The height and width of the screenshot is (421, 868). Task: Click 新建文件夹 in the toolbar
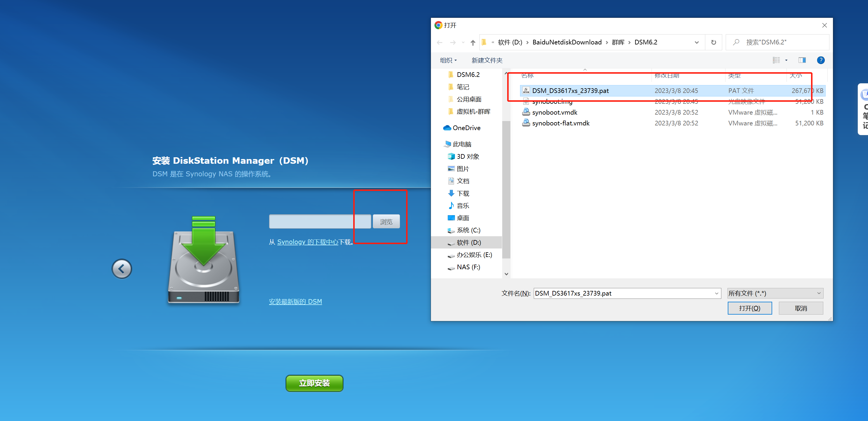[486, 60]
